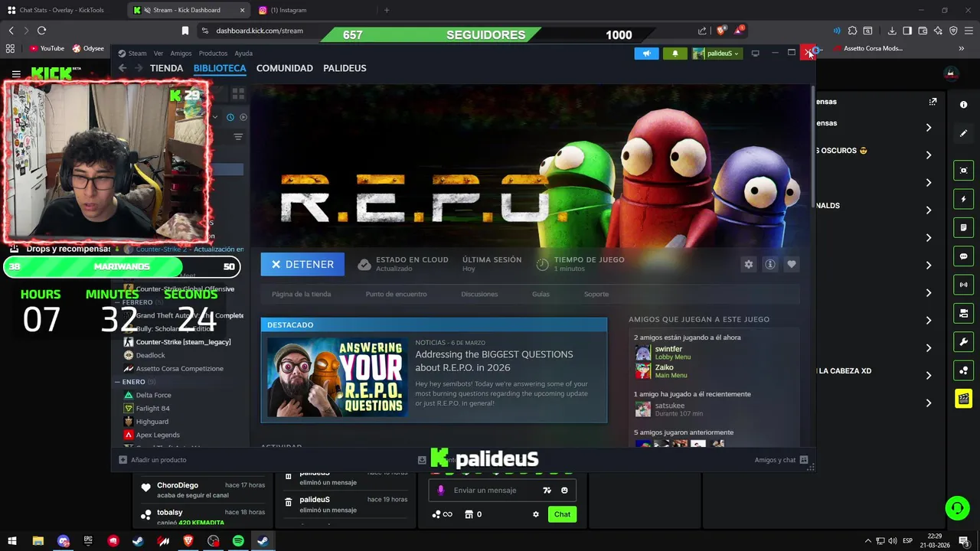Viewport: 980px width, 551px height.
Task: Click Añadir un producto in Steam
Action: [152, 460]
